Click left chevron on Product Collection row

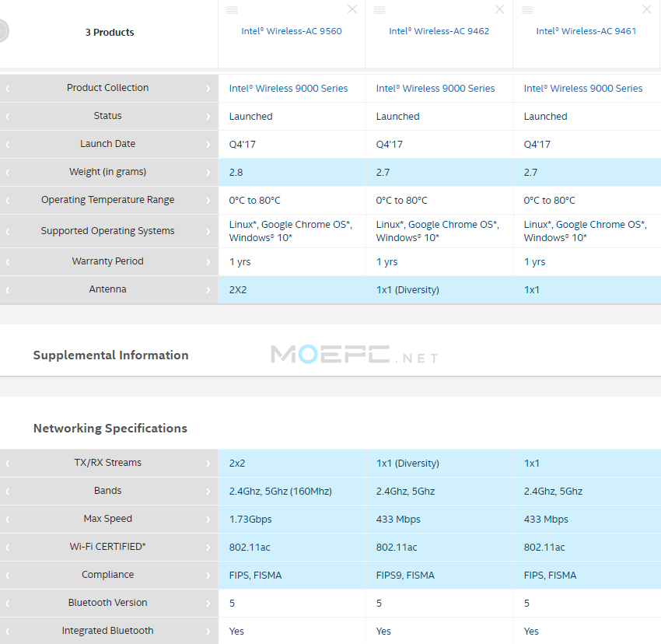[8, 88]
